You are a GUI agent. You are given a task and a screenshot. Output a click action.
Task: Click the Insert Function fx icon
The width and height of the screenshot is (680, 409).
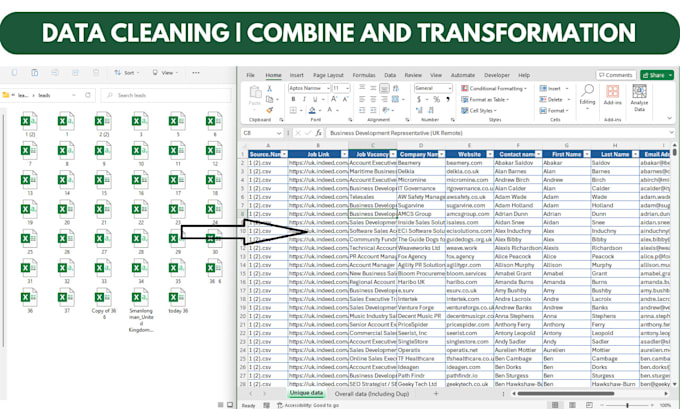coord(319,133)
